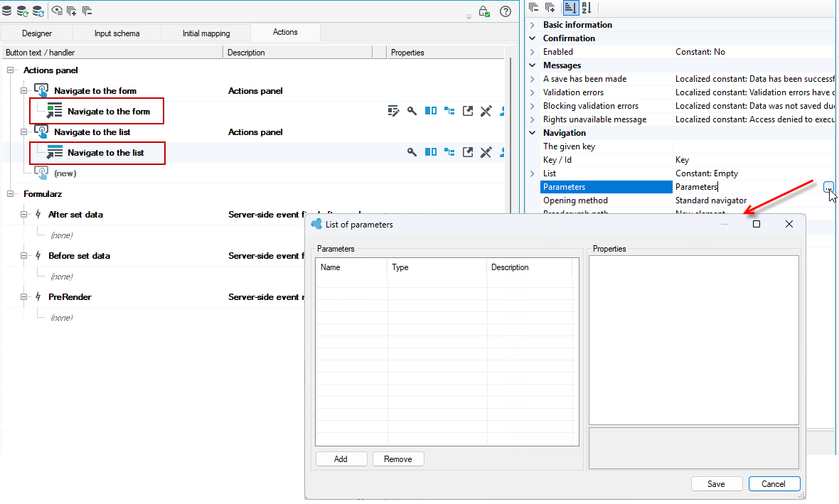Click the key icon on Navigate to the form row
Image resolution: width=839 pixels, height=504 pixels.
pos(412,111)
